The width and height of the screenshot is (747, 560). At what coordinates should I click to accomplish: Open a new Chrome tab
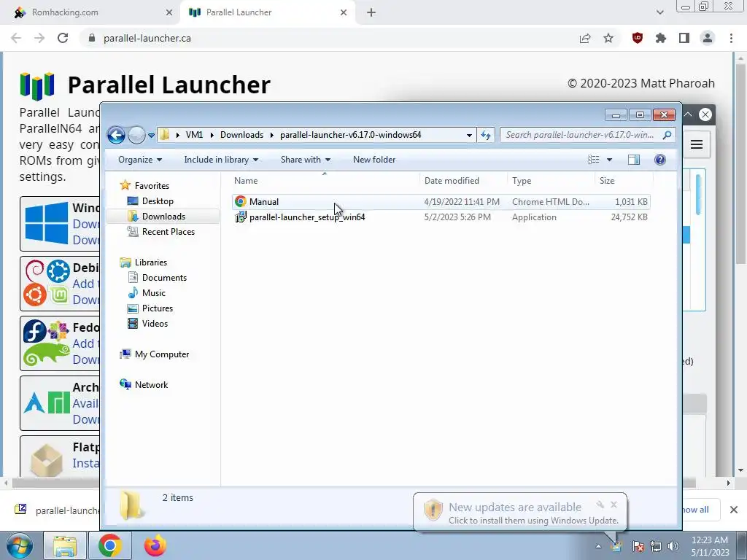point(371,12)
